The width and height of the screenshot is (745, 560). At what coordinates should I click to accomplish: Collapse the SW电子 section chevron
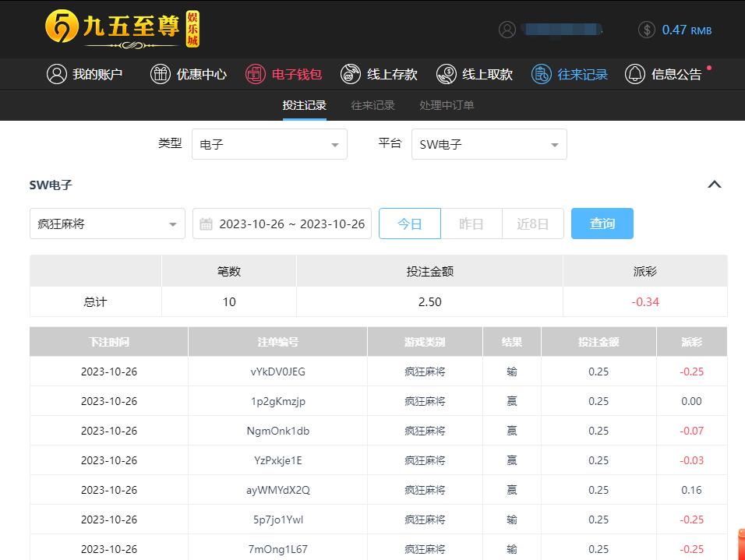tap(714, 185)
